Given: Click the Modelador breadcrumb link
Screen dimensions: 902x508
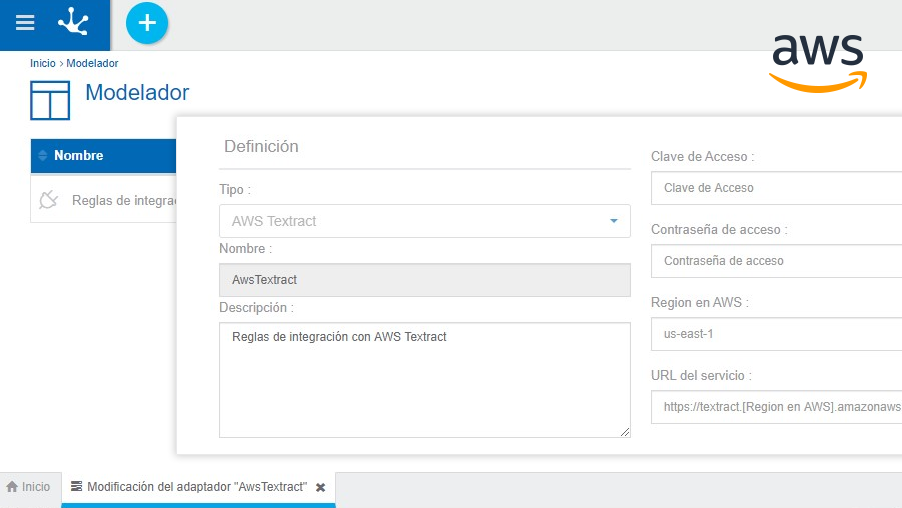Looking at the screenshot, I should tap(92, 63).
